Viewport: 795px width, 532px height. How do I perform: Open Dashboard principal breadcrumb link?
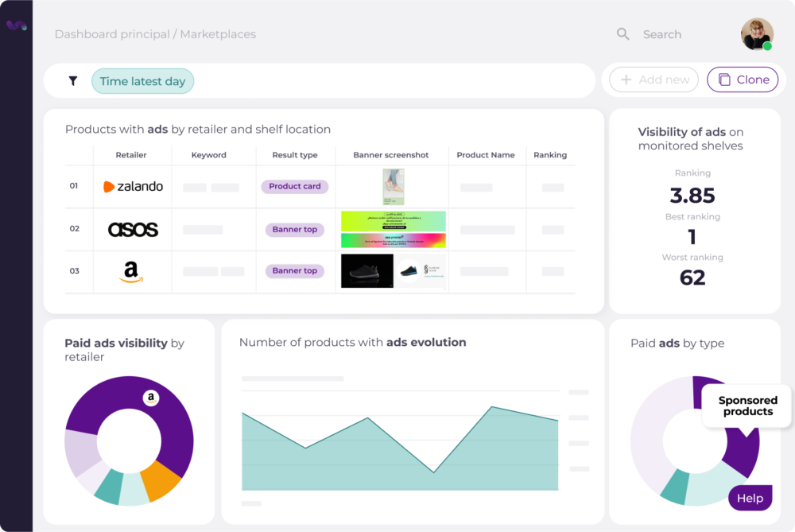tap(112, 34)
